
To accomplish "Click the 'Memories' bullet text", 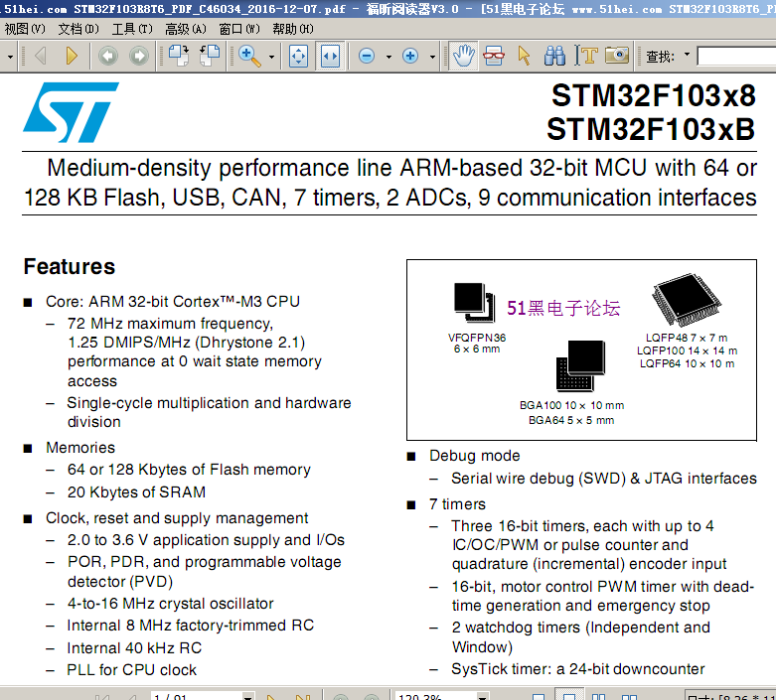I will coord(80,447).
